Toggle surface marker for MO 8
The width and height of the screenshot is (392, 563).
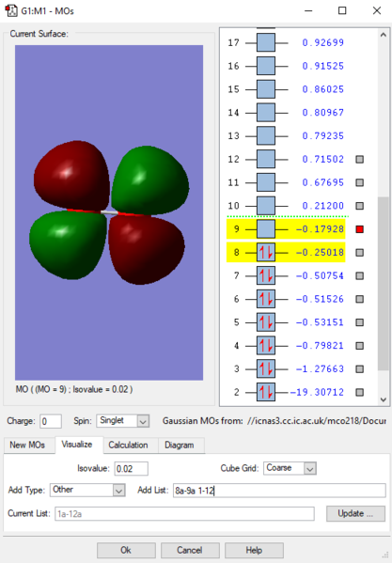pyautogui.click(x=359, y=253)
